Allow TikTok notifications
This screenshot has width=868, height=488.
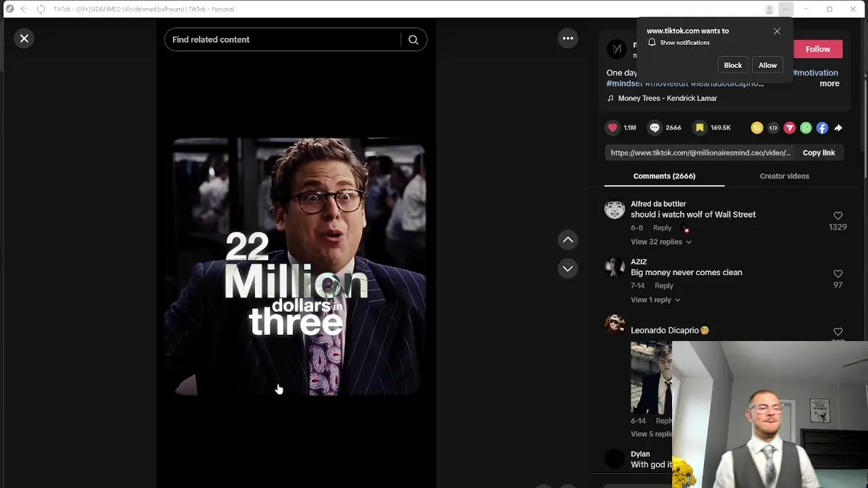tap(768, 65)
